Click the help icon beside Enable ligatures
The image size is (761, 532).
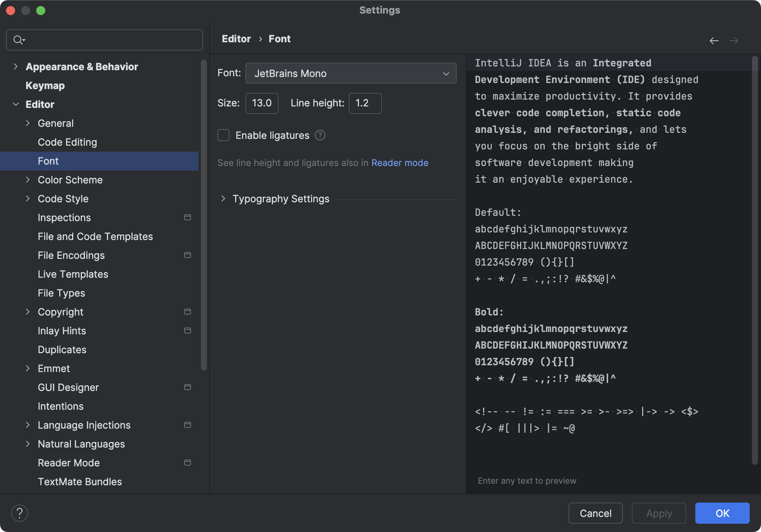point(320,135)
